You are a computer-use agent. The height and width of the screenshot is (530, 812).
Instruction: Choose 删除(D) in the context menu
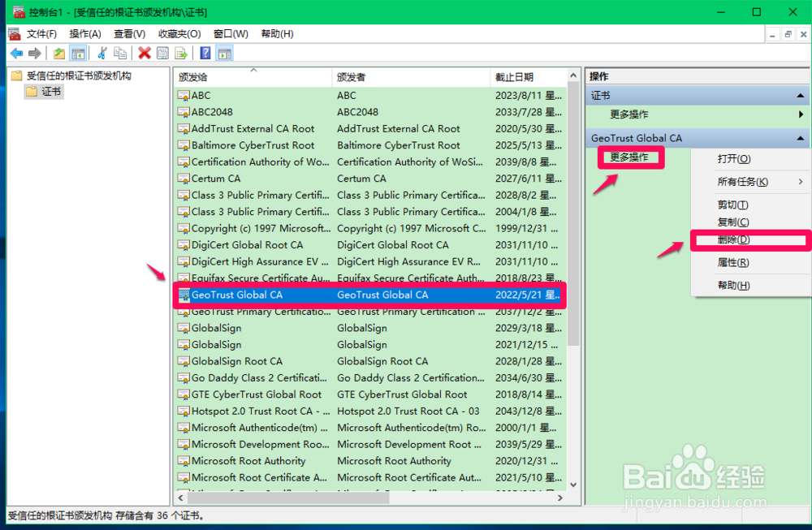(x=751, y=239)
